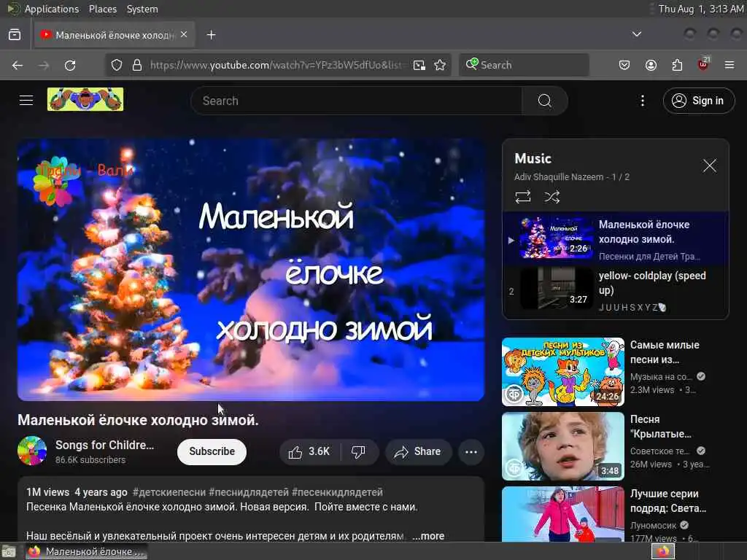Viewport: 747px width, 560px height.
Task: Open YouTube settings three-dot menu
Action: pos(642,101)
